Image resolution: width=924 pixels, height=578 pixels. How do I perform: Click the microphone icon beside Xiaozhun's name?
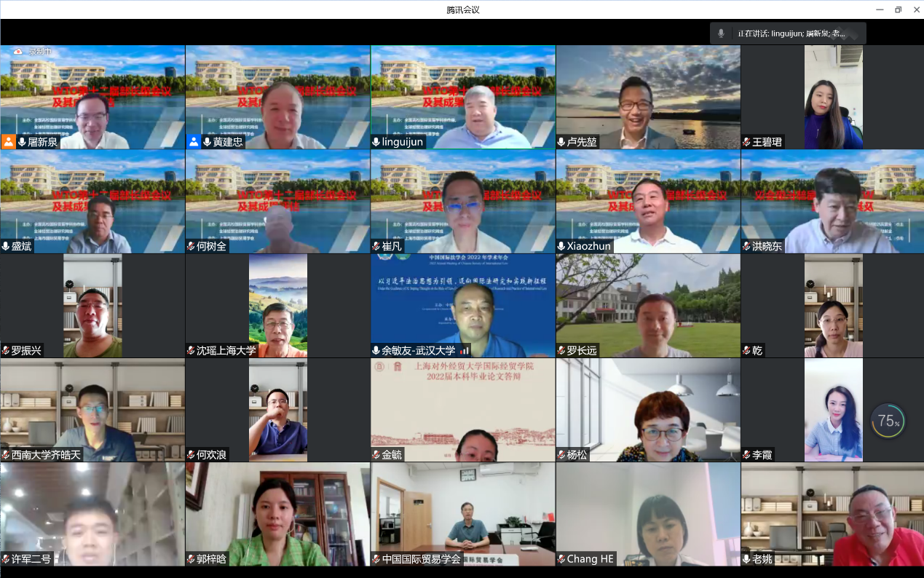click(561, 246)
